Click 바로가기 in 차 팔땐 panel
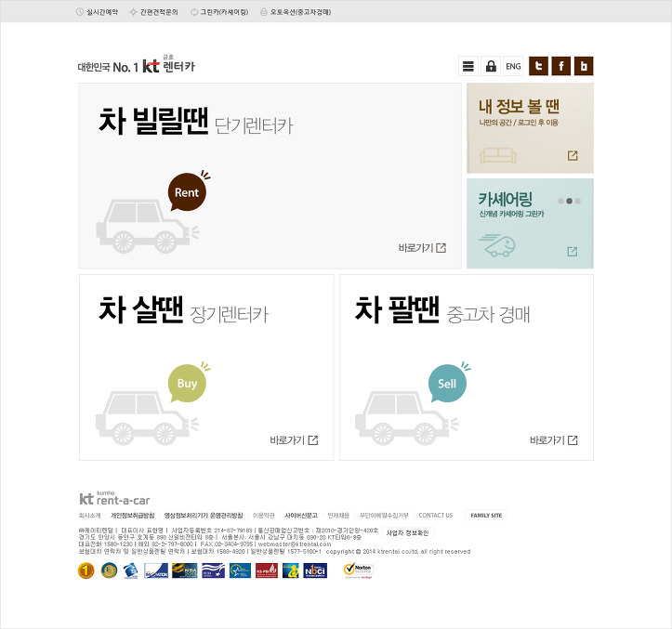Viewport: 672px width, 629px height. coord(554,440)
